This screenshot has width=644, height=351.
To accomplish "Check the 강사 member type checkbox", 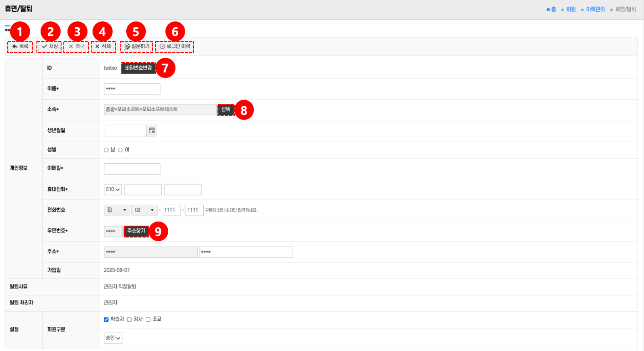I will click(x=129, y=320).
